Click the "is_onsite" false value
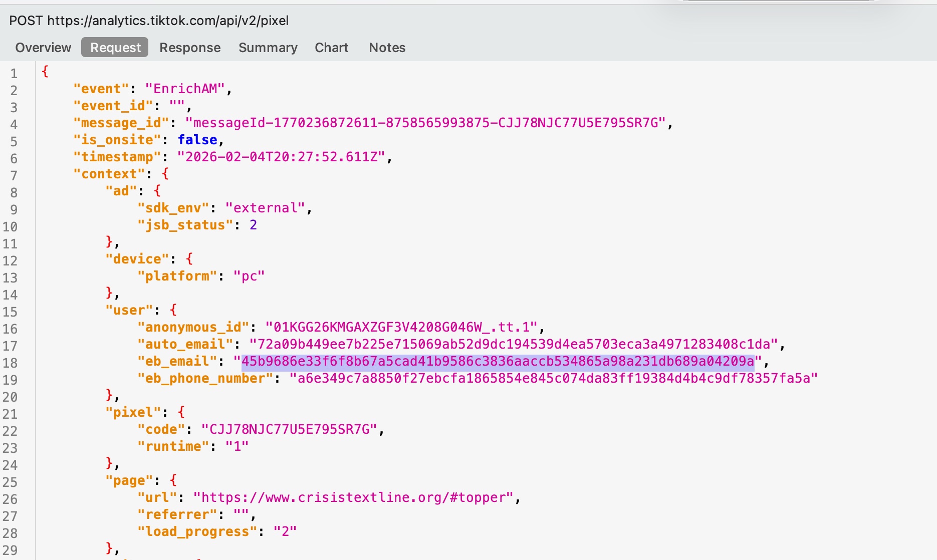This screenshot has width=937, height=560. pos(197,140)
